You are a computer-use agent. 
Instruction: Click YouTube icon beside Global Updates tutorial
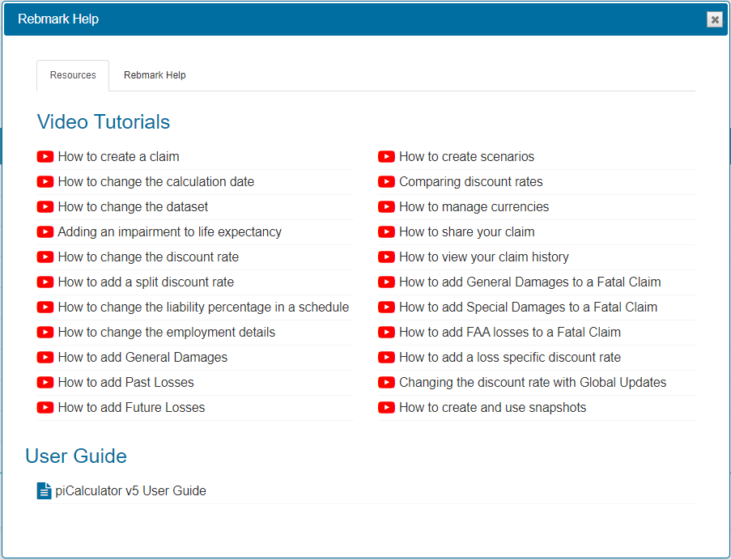tap(386, 383)
